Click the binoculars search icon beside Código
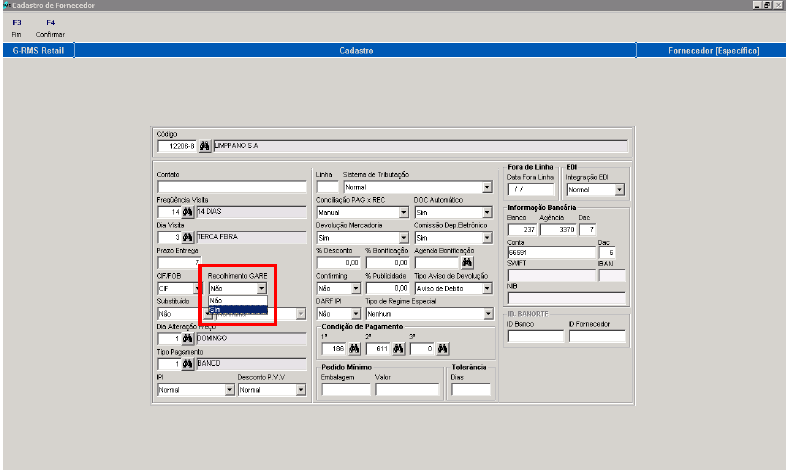The height and width of the screenshot is (473, 789). (204, 146)
